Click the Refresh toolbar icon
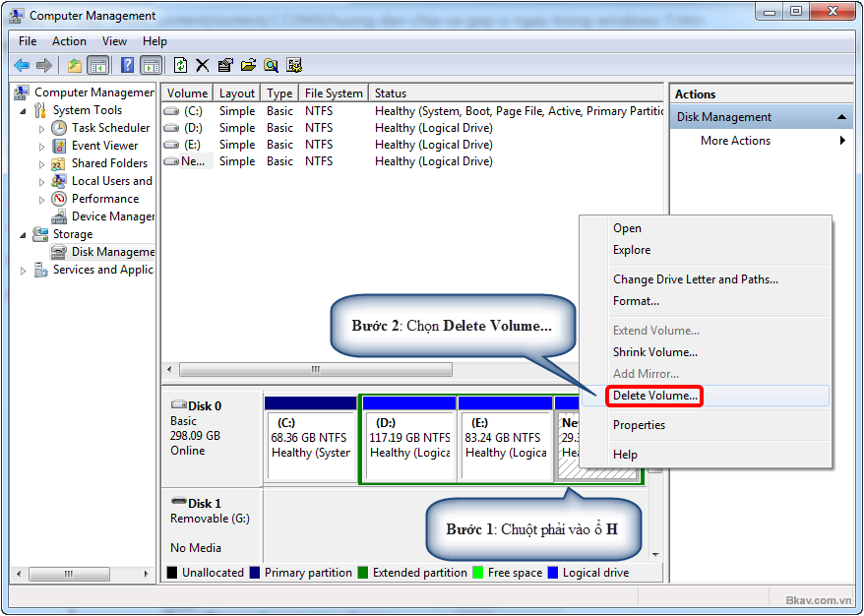The image size is (864, 616). (x=181, y=65)
